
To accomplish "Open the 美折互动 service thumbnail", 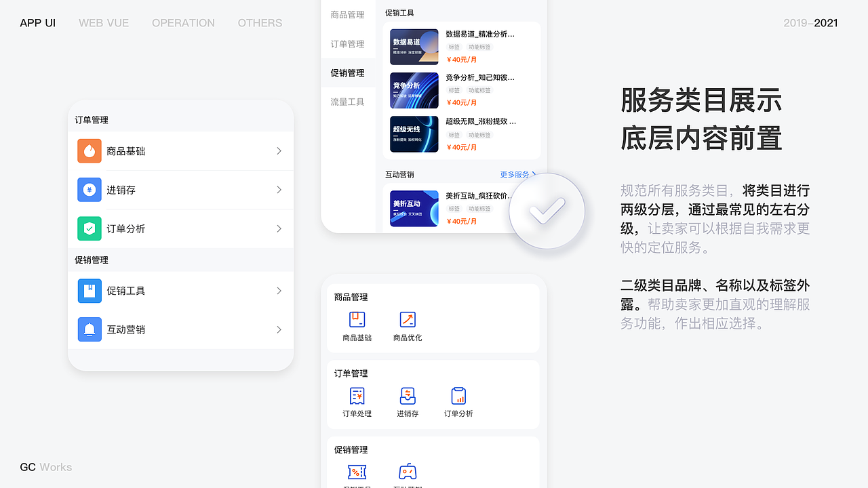I will tap(414, 208).
